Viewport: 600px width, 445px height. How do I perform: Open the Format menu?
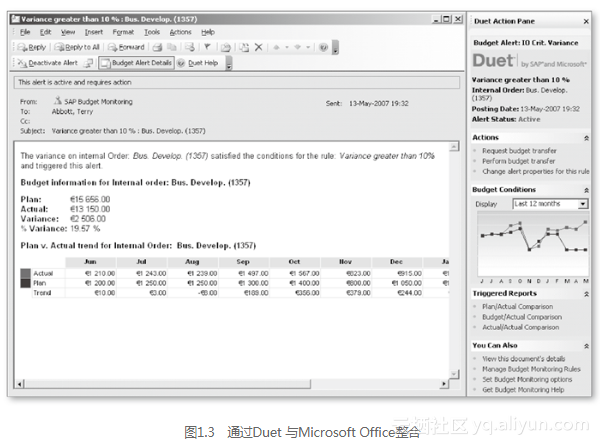pos(123,32)
